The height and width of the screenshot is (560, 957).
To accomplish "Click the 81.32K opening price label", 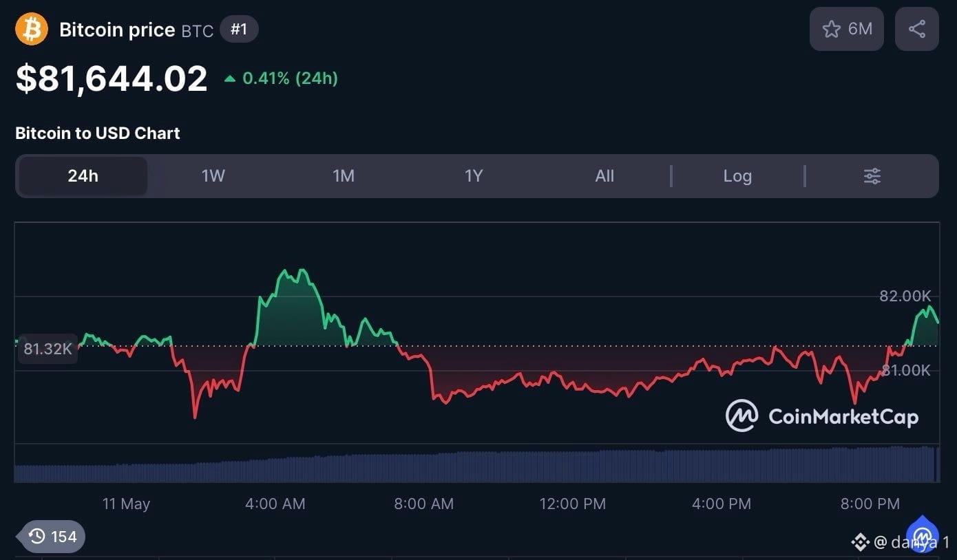I will (x=48, y=349).
